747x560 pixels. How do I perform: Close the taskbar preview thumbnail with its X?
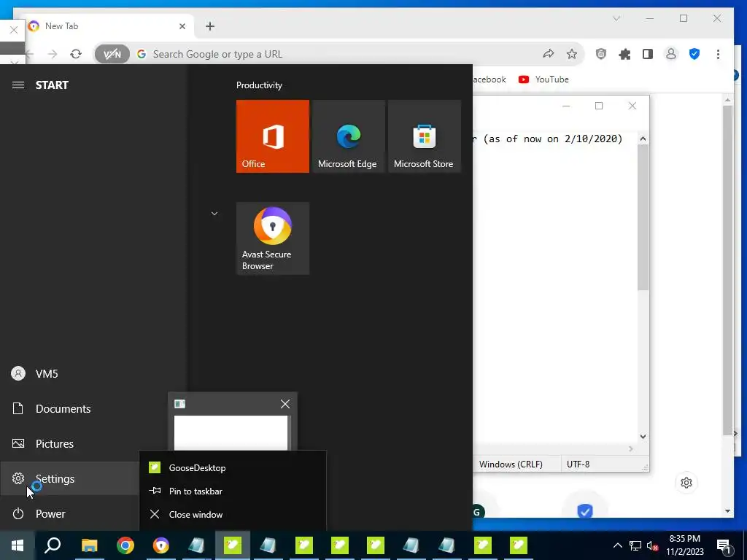285,404
